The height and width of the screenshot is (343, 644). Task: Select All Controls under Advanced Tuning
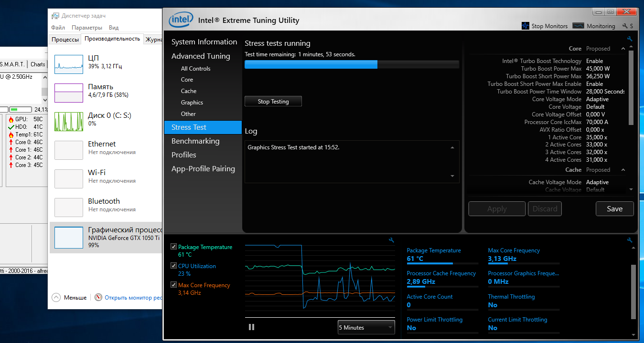click(195, 69)
